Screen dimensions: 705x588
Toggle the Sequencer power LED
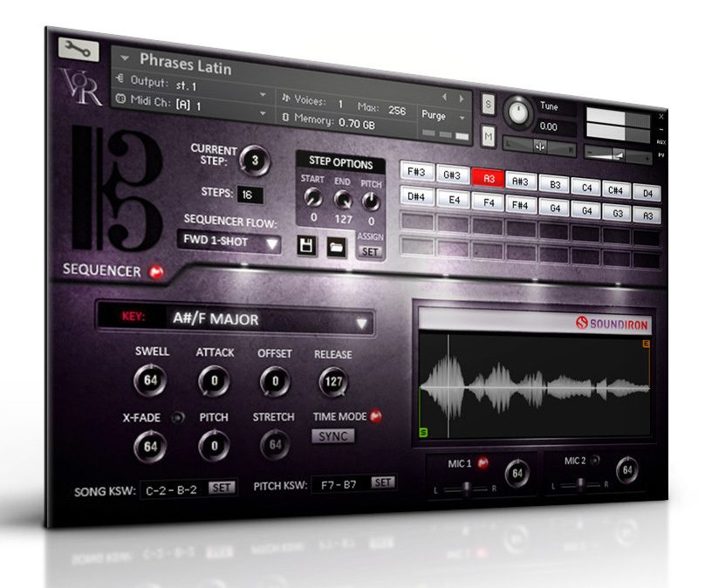[156, 271]
